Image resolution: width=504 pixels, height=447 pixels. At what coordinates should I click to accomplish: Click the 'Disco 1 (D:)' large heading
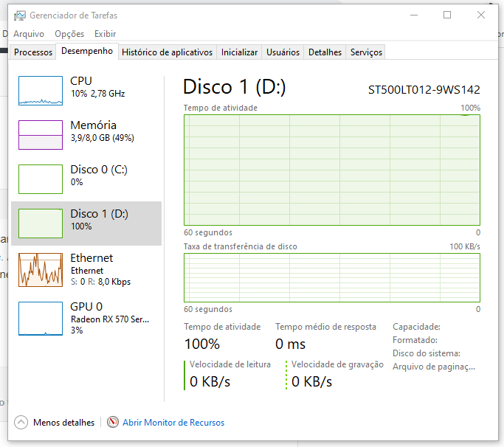235,87
